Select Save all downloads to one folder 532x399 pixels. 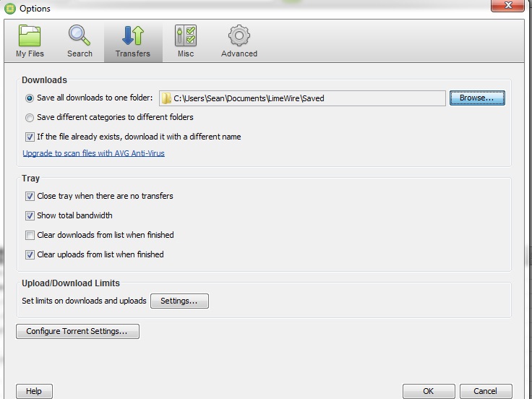click(30, 98)
